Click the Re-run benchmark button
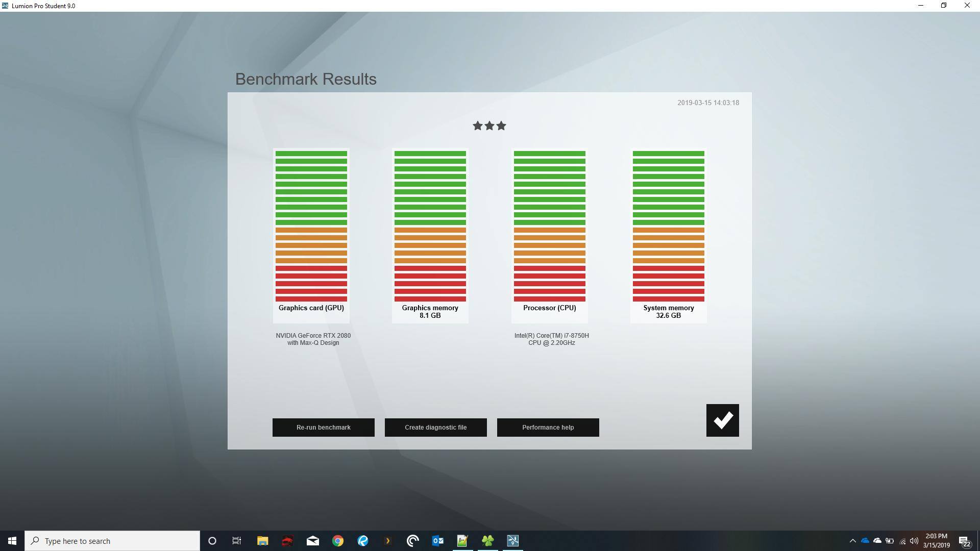Screen dimensions: 980x551 pos(324,427)
